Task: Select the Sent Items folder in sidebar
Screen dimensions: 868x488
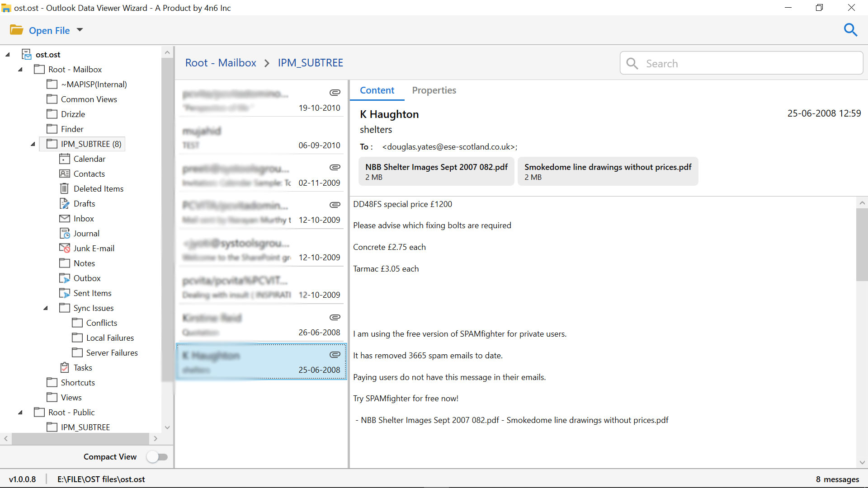Action: click(x=92, y=292)
